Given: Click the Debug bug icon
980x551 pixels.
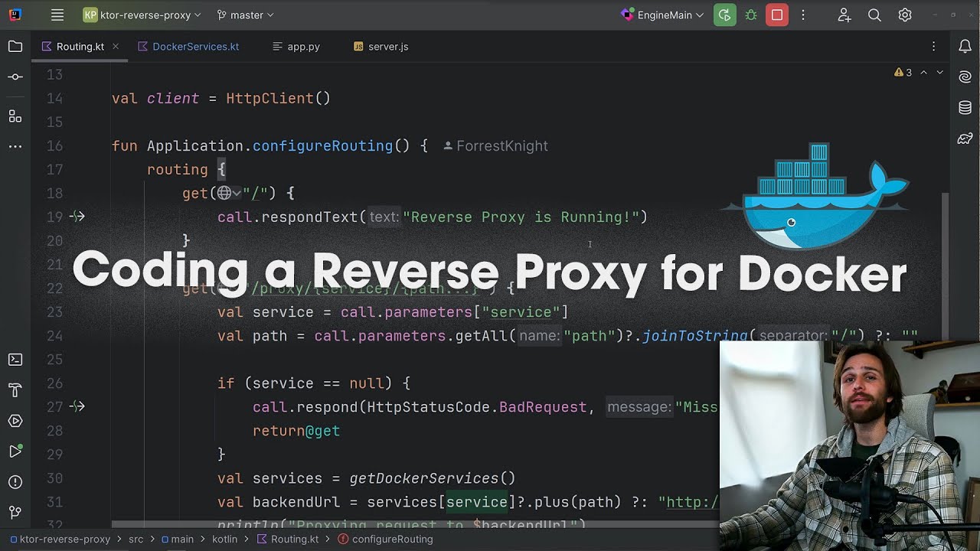Looking at the screenshot, I should pyautogui.click(x=751, y=15).
